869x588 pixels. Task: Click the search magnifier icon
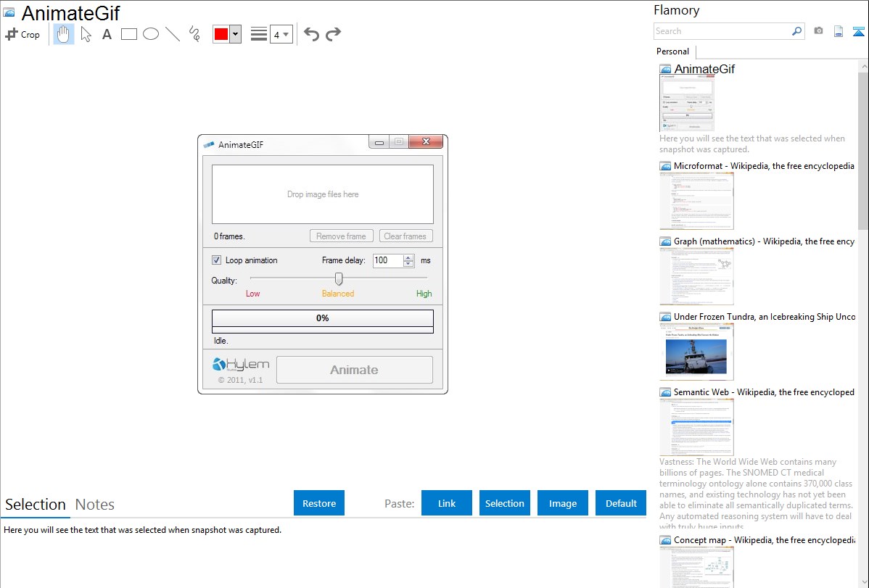(796, 31)
